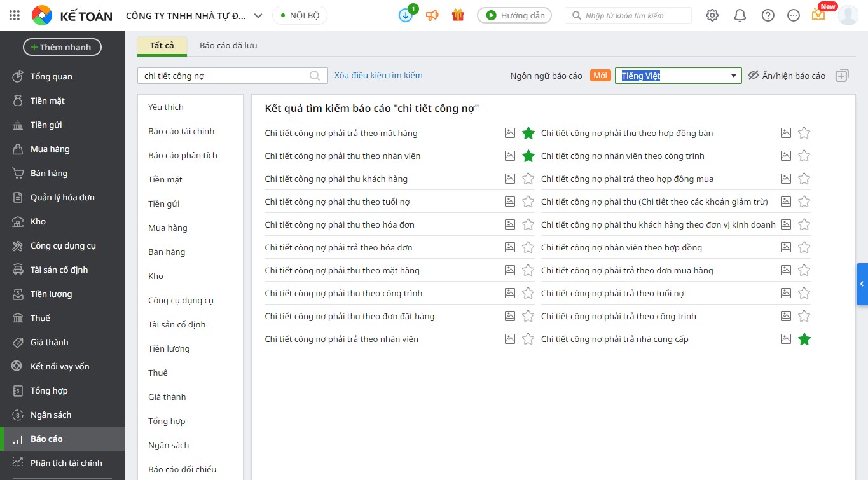Unfavorite Chi tiết công nợ phải trả theo mặt hàng star
Image resolution: width=868 pixels, height=480 pixels.
528,133
